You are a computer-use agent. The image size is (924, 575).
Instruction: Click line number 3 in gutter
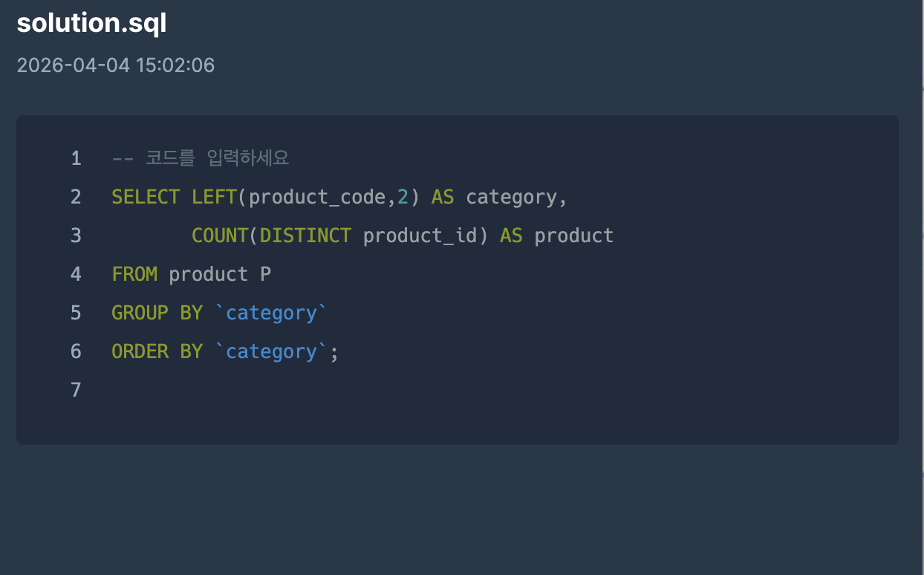click(x=76, y=235)
